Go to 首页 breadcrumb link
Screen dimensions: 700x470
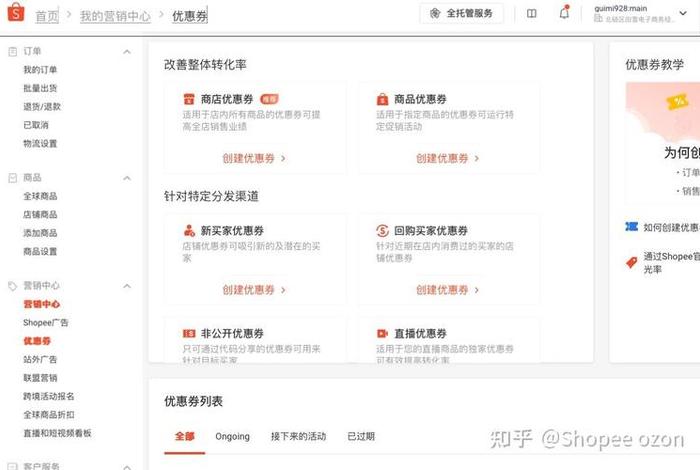click(x=47, y=17)
